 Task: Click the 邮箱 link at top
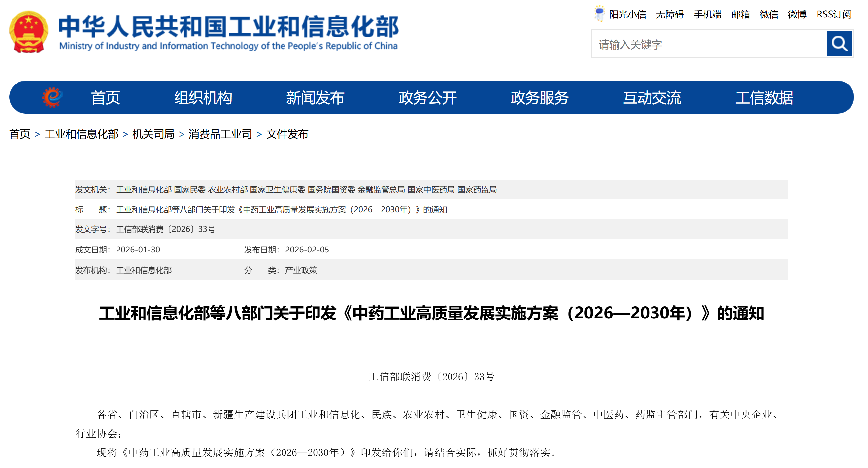point(740,15)
